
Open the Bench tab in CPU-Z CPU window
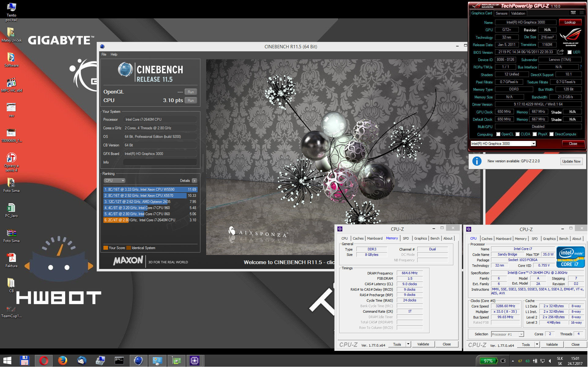tap(564, 239)
